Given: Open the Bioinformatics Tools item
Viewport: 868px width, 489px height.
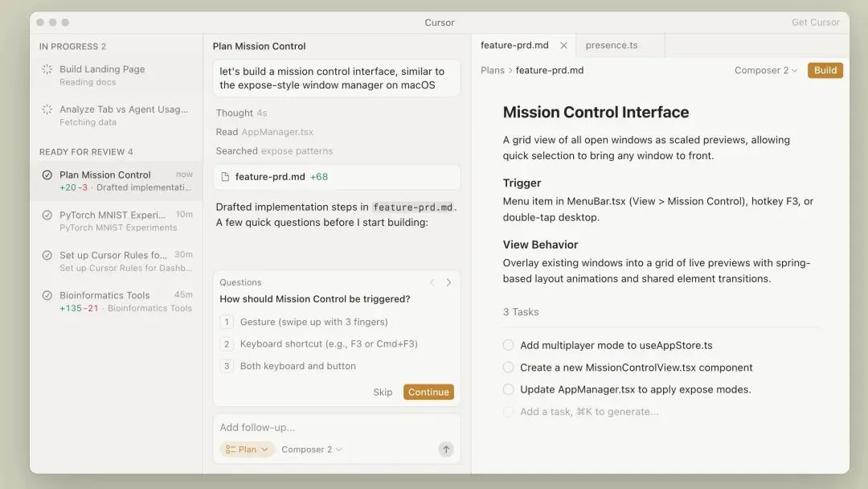Looking at the screenshot, I should coord(117,302).
